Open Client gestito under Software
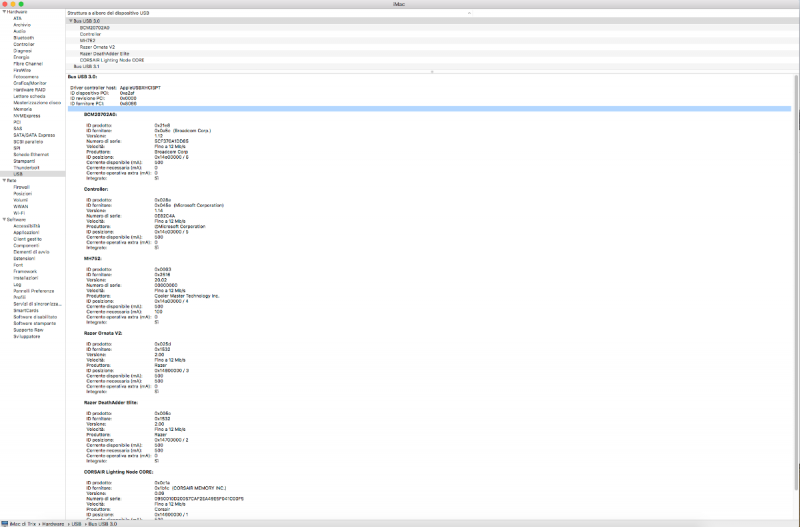This screenshot has height=527, width=800. [28, 239]
